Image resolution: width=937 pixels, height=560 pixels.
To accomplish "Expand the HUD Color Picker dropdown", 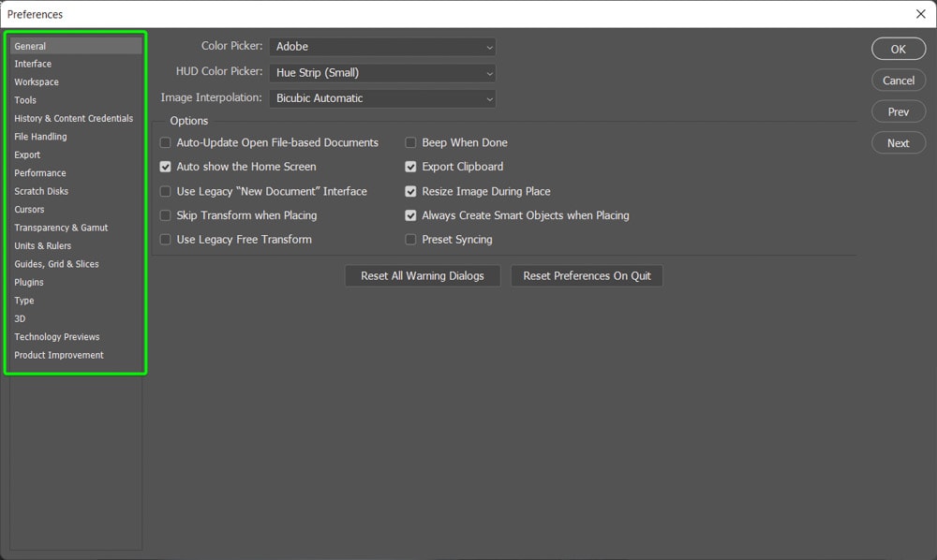I will [x=382, y=73].
